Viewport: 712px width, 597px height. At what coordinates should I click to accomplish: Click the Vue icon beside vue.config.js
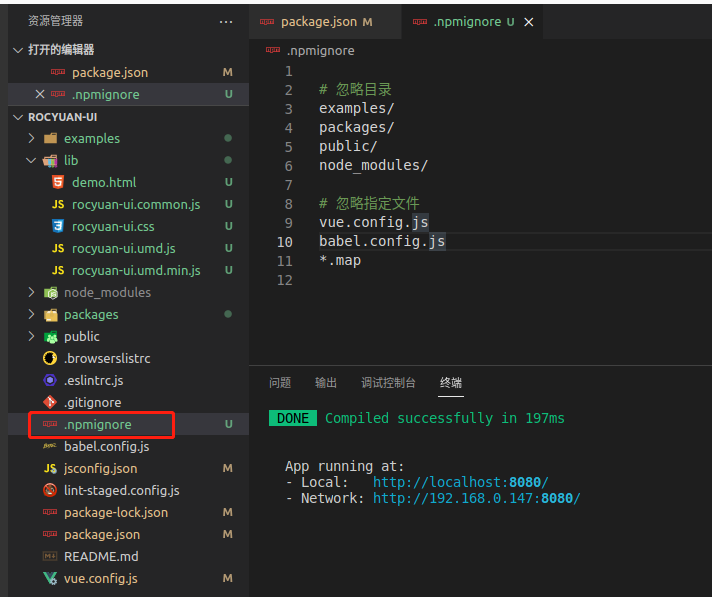point(50,578)
